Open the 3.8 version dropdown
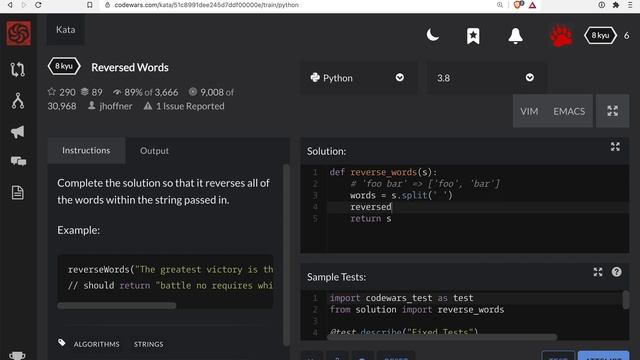 click(x=486, y=78)
